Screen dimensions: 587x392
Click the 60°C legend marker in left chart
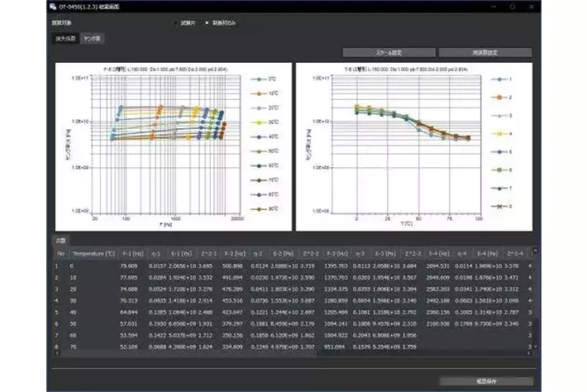coord(257,166)
